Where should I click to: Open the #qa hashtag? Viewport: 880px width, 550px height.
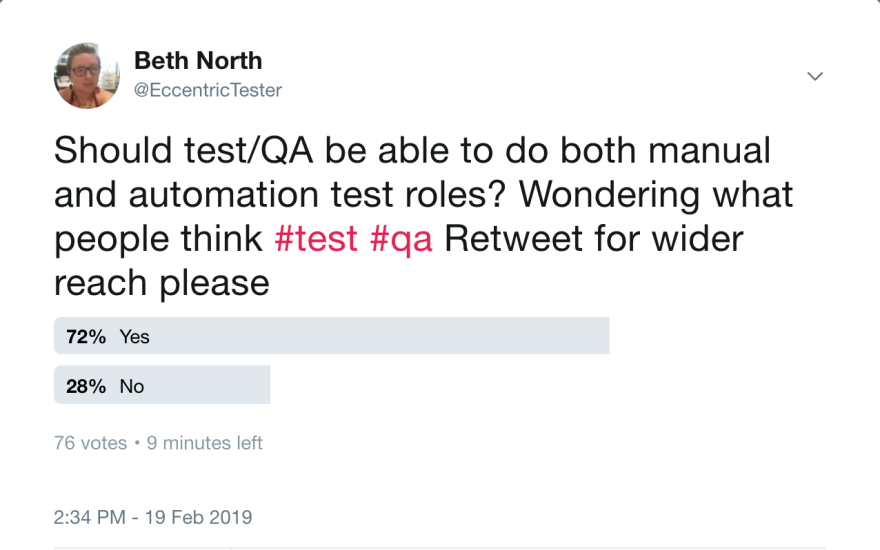401,239
